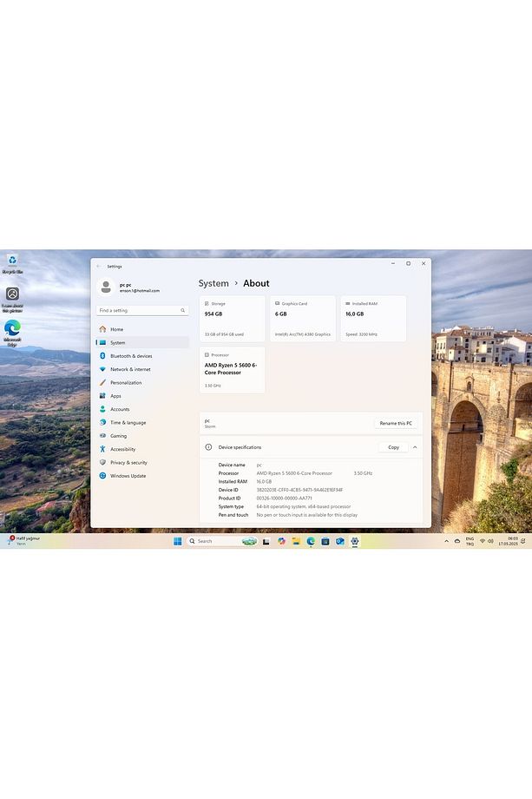Click the OneDrive cloud tray icon
The width and height of the screenshot is (532, 799).
pos(457,541)
